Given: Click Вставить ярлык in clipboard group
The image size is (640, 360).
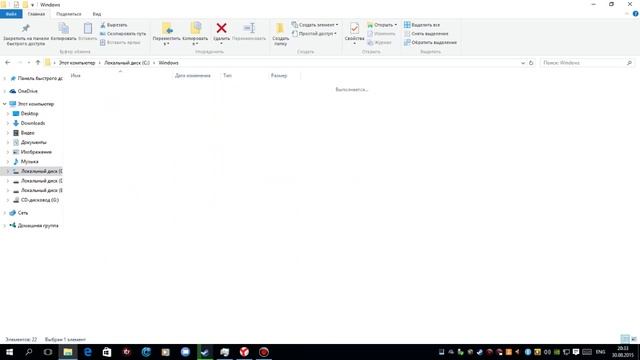Looking at the screenshot, I should pos(120,42).
